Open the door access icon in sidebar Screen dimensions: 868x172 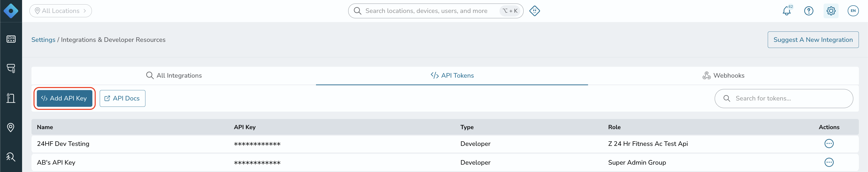pyautogui.click(x=11, y=98)
